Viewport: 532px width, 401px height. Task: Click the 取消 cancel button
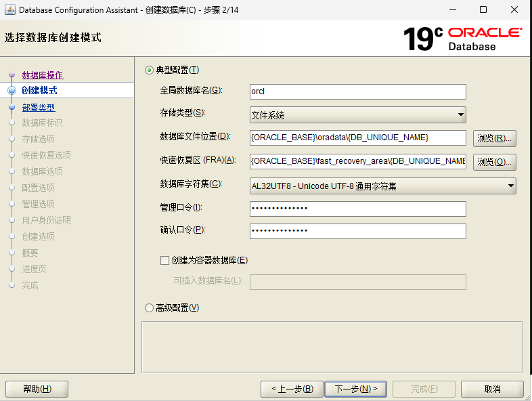click(492, 389)
